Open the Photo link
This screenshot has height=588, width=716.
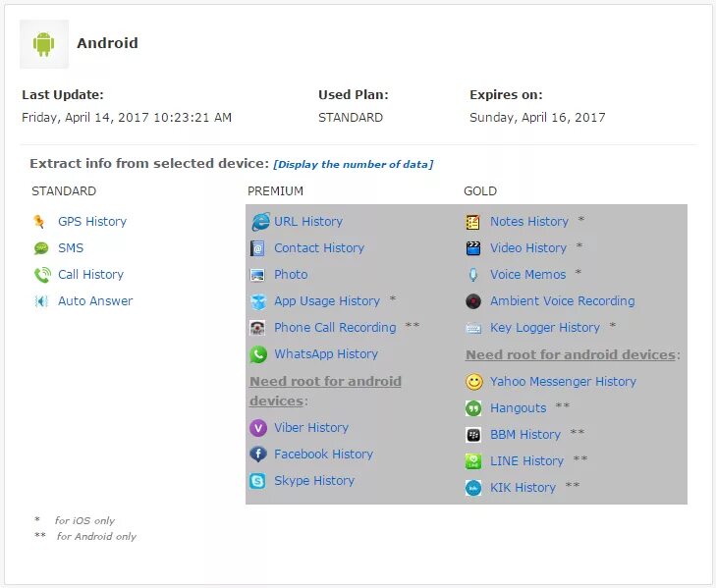coord(291,275)
